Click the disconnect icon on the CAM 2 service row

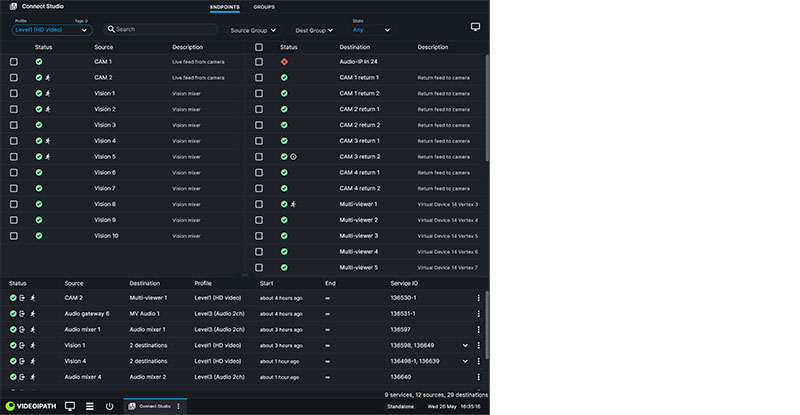[x=22, y=297]
